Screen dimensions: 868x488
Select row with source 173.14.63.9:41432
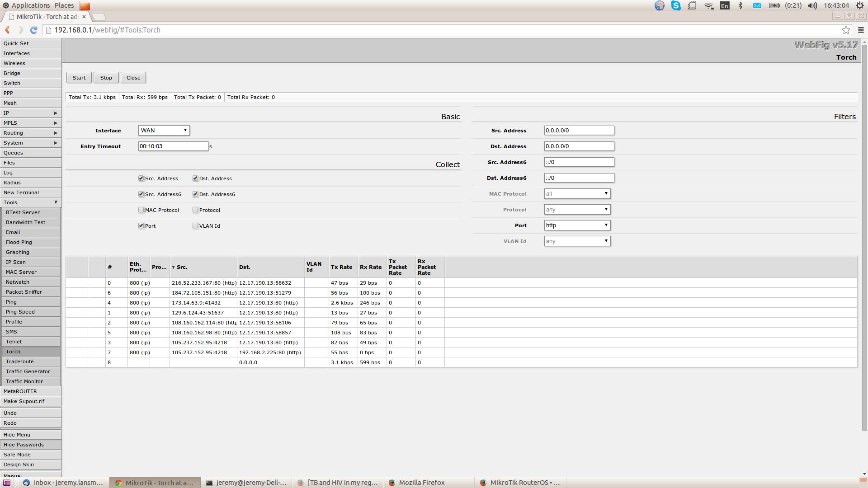pyautogui.click(x=461, y=303)
